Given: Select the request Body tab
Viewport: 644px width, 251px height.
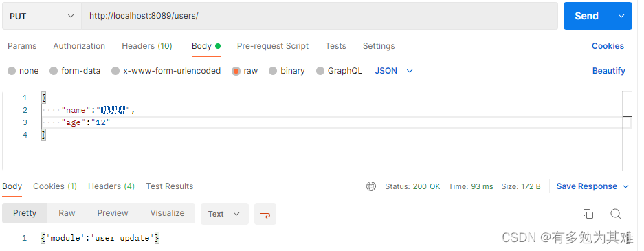Looking at the screenshot, I should (206, 46).
